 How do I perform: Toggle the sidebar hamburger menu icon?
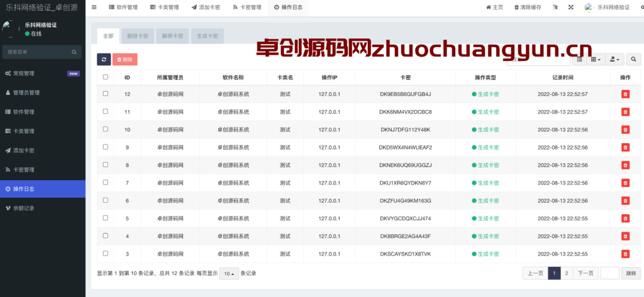(94, 8)
